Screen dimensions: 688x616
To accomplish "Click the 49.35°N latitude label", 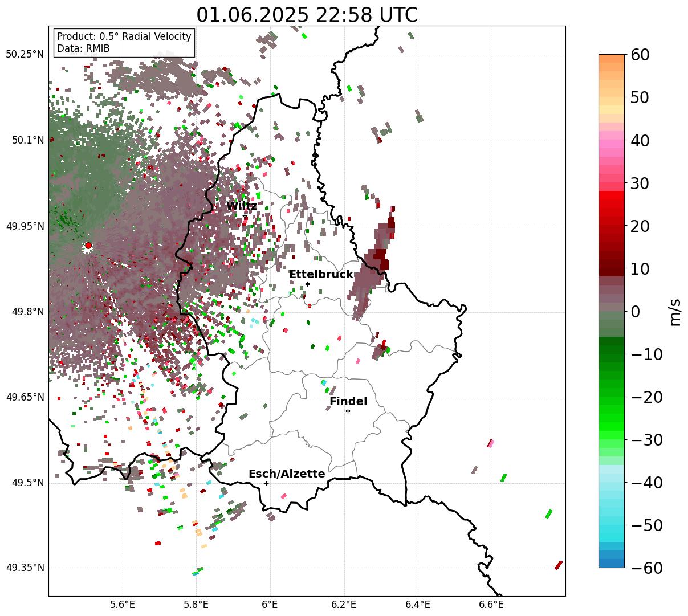I will [25, 568].
